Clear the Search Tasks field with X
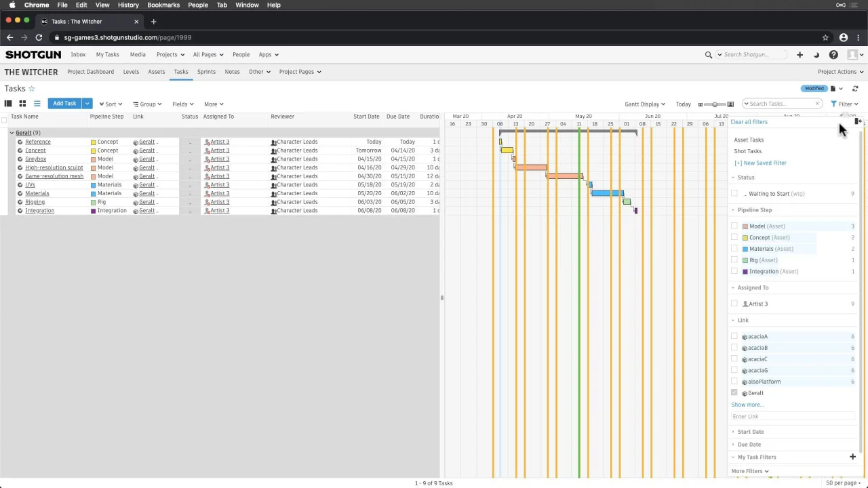The height and width of the screenshot is (488, 868). click(817, 104)
